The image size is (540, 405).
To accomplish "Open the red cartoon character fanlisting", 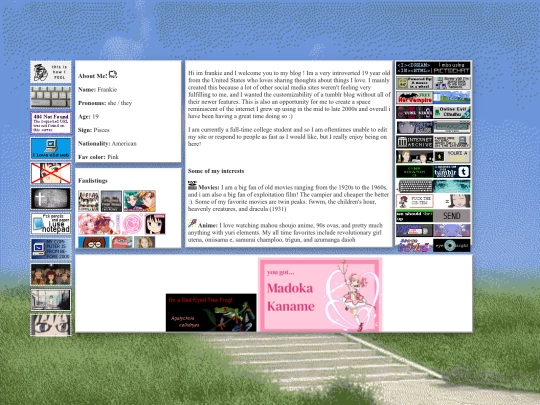I will coord(122,242).
